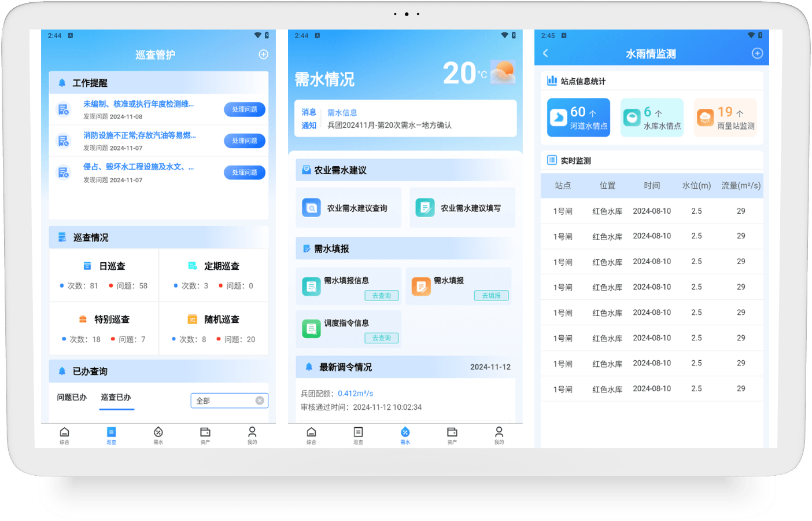812x521 pixels.
Task: Select the 60个 河道水情点 card
Action: tap(579, 118)
